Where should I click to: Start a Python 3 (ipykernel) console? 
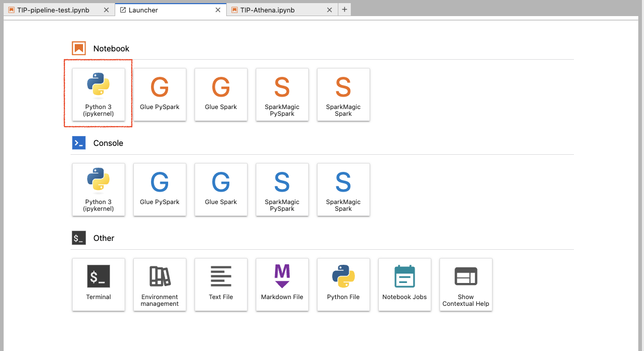(99, 190)
